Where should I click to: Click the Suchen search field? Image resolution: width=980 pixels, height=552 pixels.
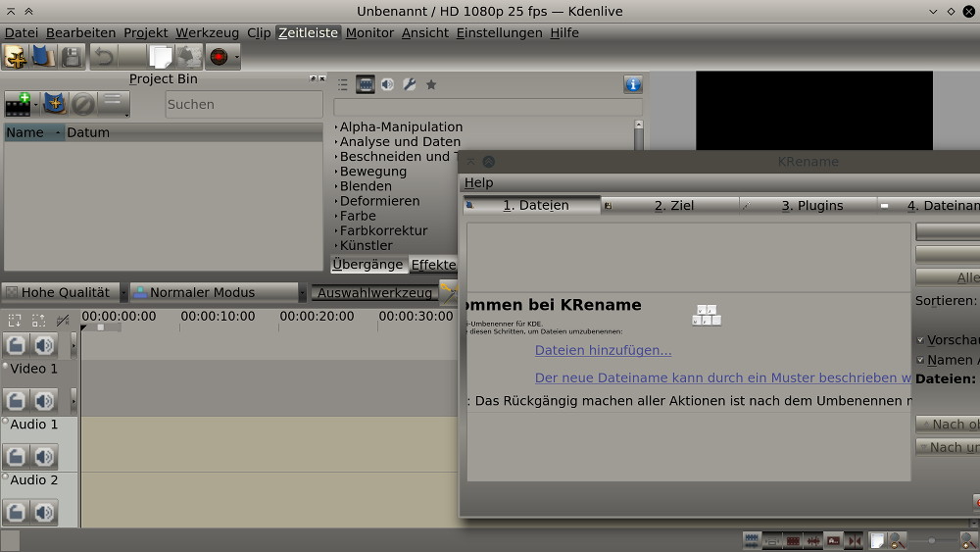[244, 104]
